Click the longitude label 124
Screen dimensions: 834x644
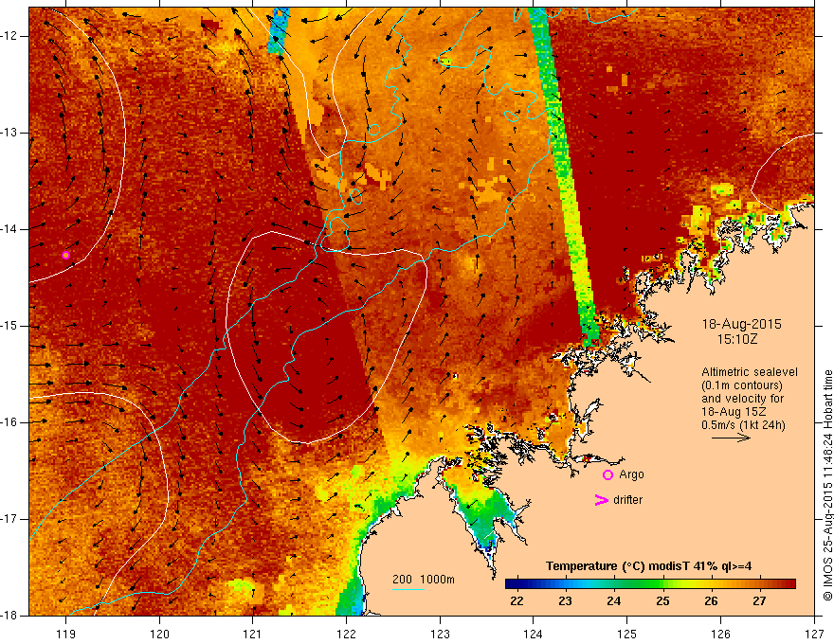click(534, 634)
